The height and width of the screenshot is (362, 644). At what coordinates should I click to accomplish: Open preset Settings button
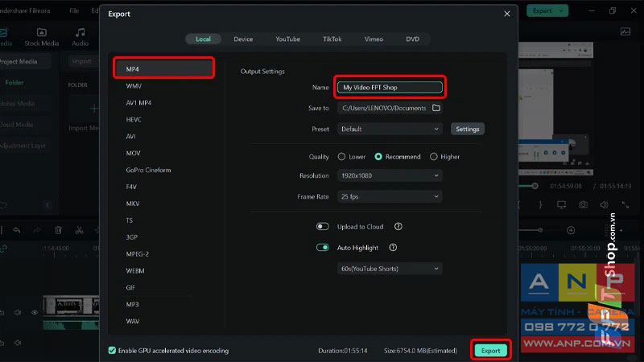pyautogui.click(x=468, y=129)
